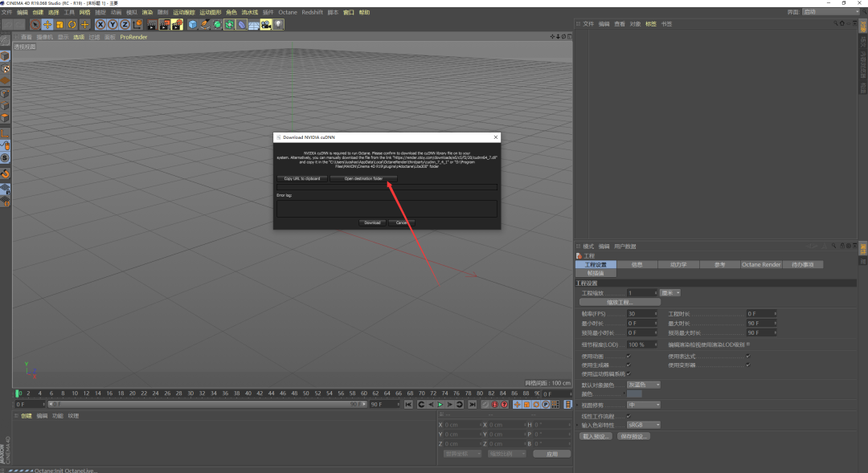Click the 保存预设 button
Screen dimensions: 868x473
point(633,437)
